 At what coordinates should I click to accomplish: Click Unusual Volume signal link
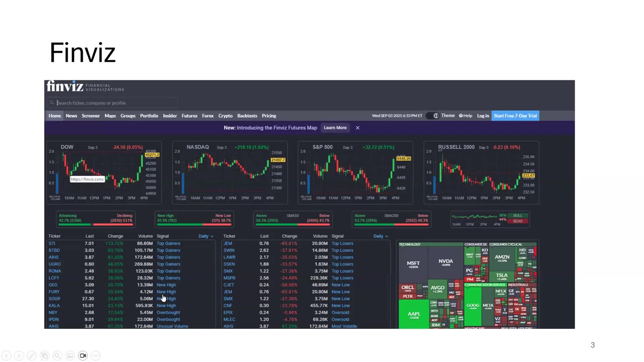pos(173,326)
